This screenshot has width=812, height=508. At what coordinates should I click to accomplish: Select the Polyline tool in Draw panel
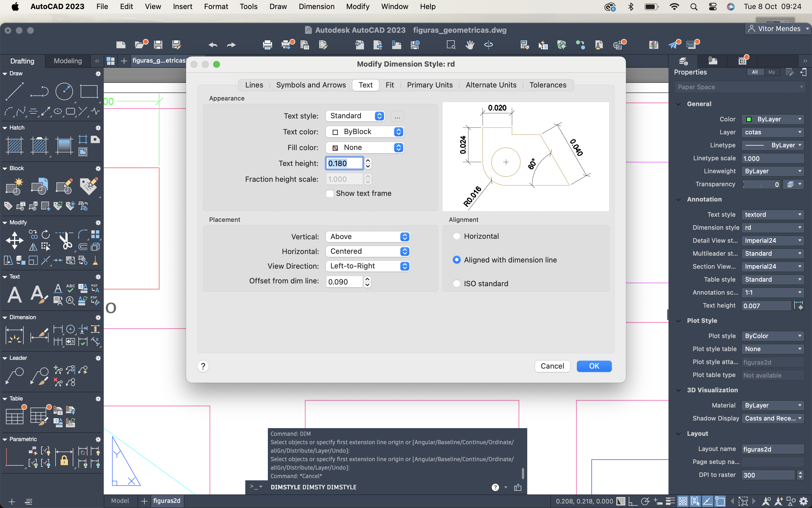point(39,91)
